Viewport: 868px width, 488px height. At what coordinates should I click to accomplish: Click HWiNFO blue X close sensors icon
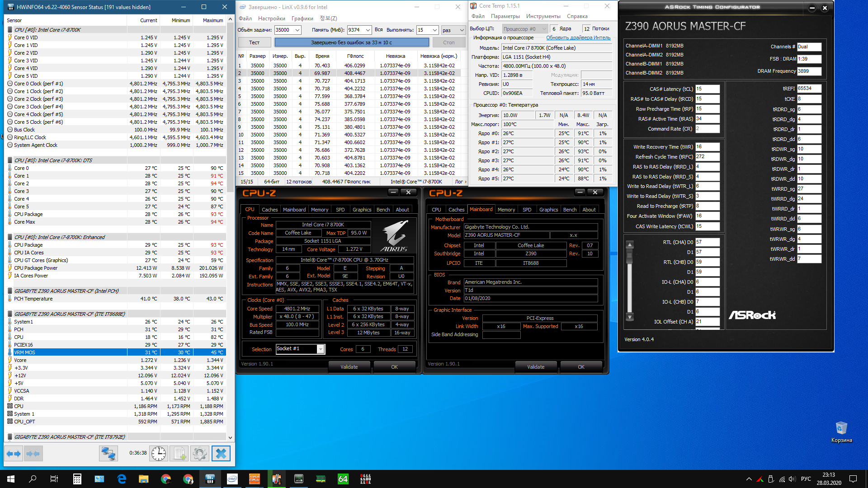click(221, 453)
